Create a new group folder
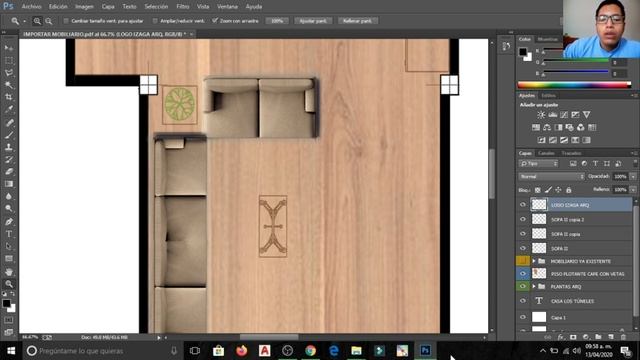Image resolution: width=640 pixels, height=360 pixels. click(598, 337)
